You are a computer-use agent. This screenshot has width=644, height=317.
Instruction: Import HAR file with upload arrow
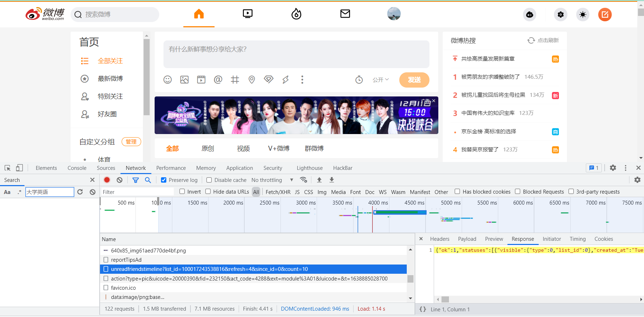(x=319, y=180)
